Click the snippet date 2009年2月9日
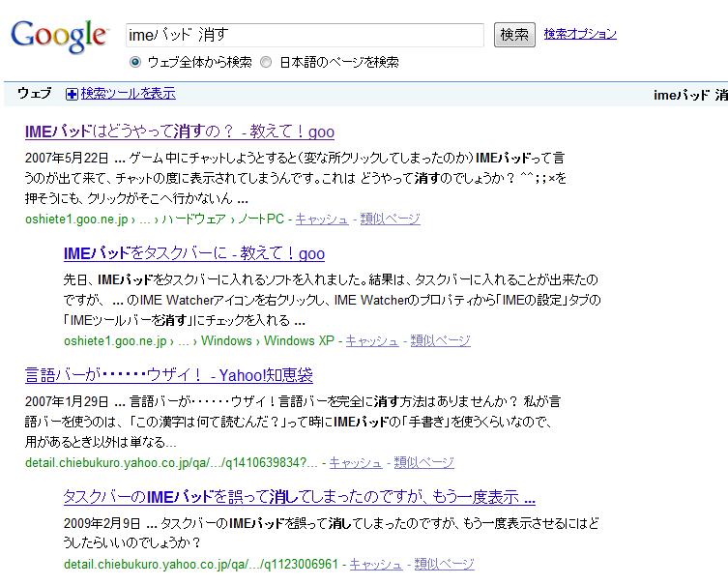Viewport: 728px width, 585px height. 102,523
